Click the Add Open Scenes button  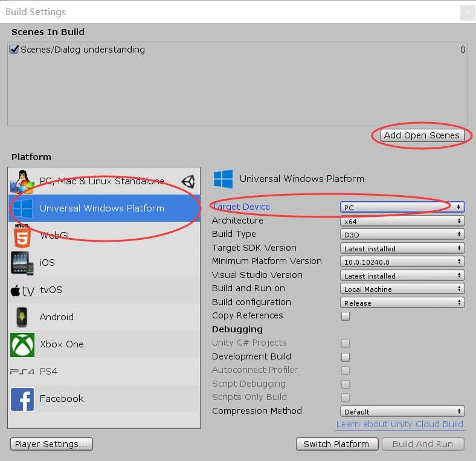(x=422, y=135)
